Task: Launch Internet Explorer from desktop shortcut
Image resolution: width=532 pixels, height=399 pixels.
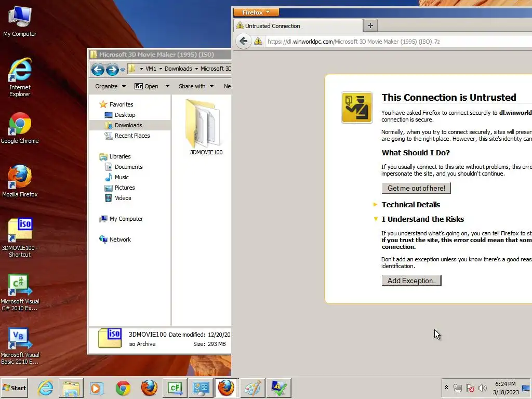Action: [x=20, y=77]
